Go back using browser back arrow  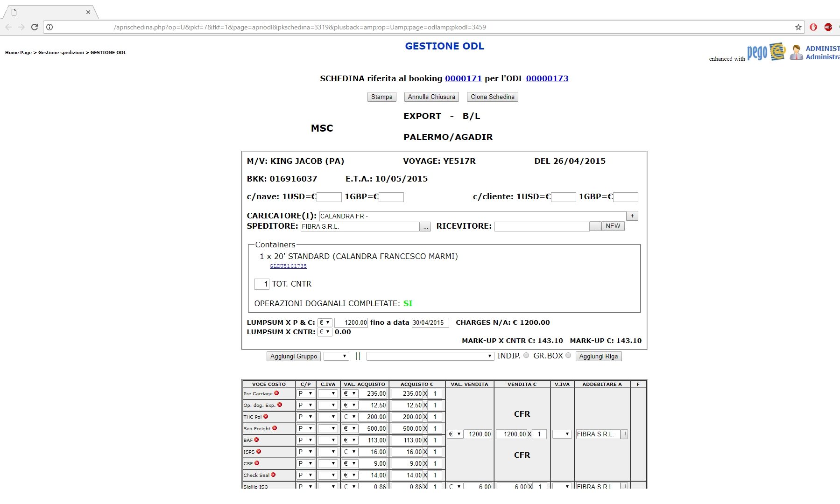click(8, 27)
